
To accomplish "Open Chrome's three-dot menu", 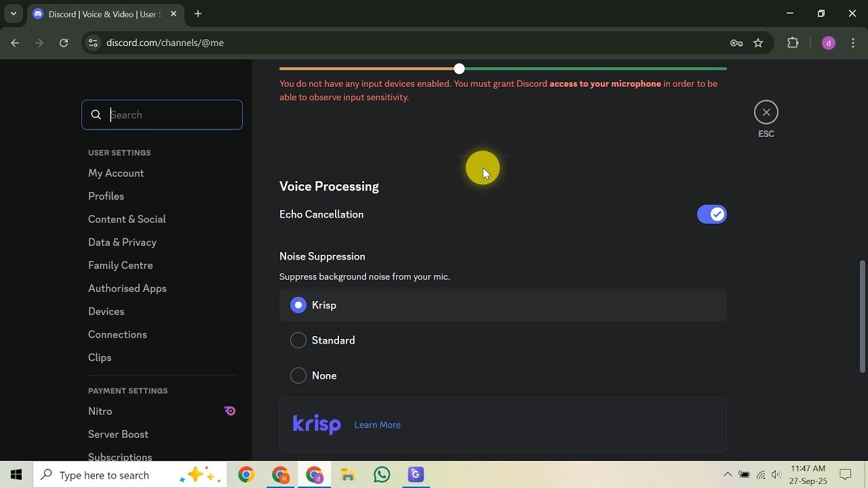I will click(x=853, y=43).
